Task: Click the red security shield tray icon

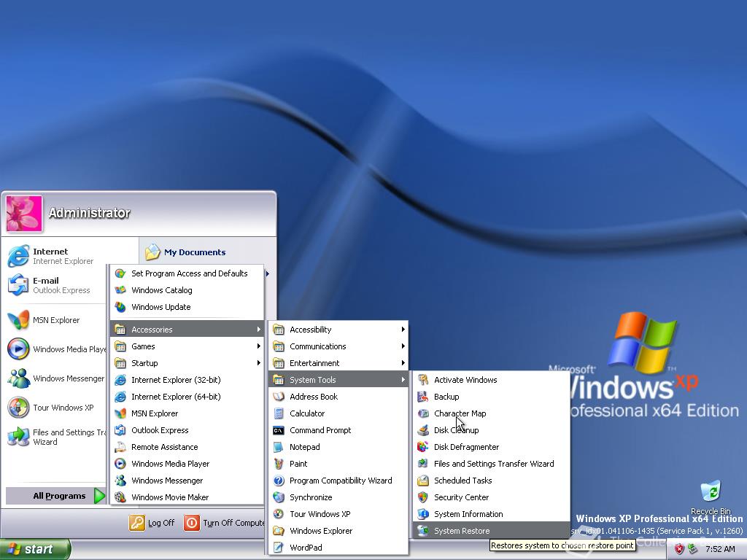Action: tap(679, 549)
